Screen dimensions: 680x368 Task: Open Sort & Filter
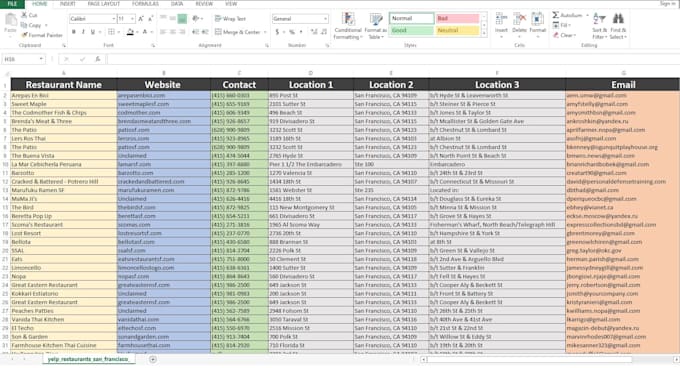(599, 25)
